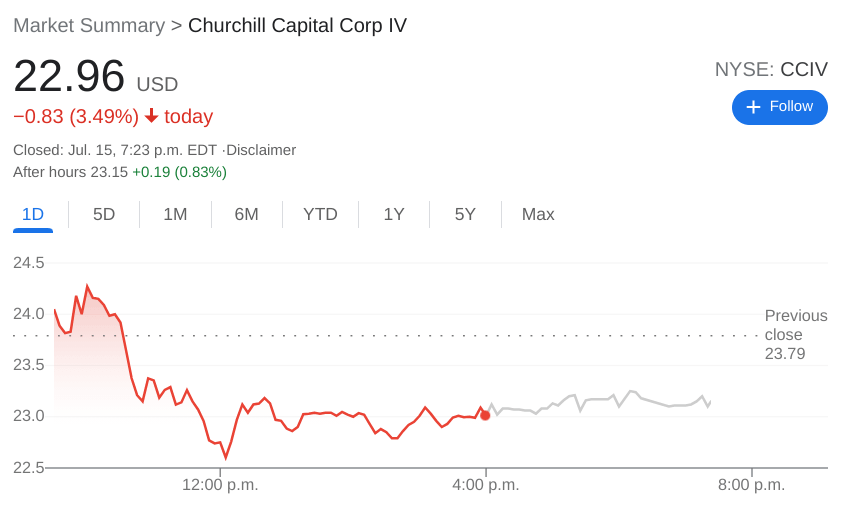Click the Market Summary breadcrumb
850x507 pixels.
pyautogui.click(x=89, y=26)
